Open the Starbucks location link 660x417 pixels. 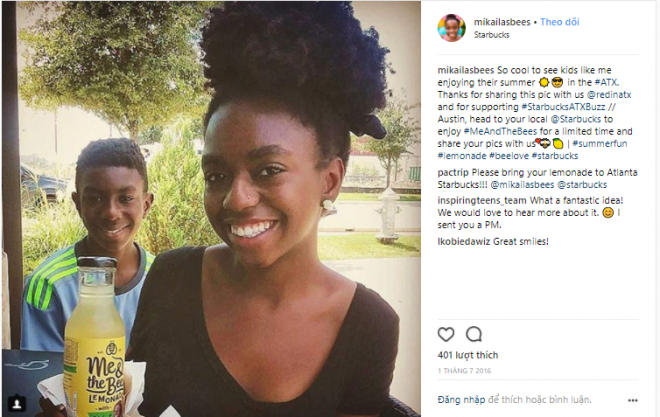[491, 35]
